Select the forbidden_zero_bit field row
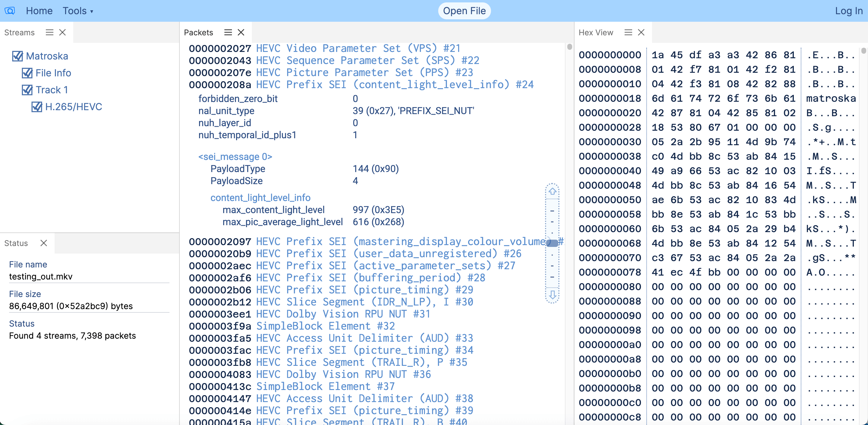This screenshot has height=425, width=868. coord(278,99)
